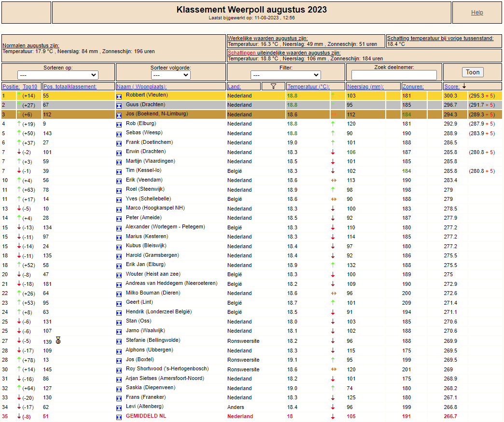Click the red Schattingen link
This screenshot has height=422, width=504.
pos(241,53)
